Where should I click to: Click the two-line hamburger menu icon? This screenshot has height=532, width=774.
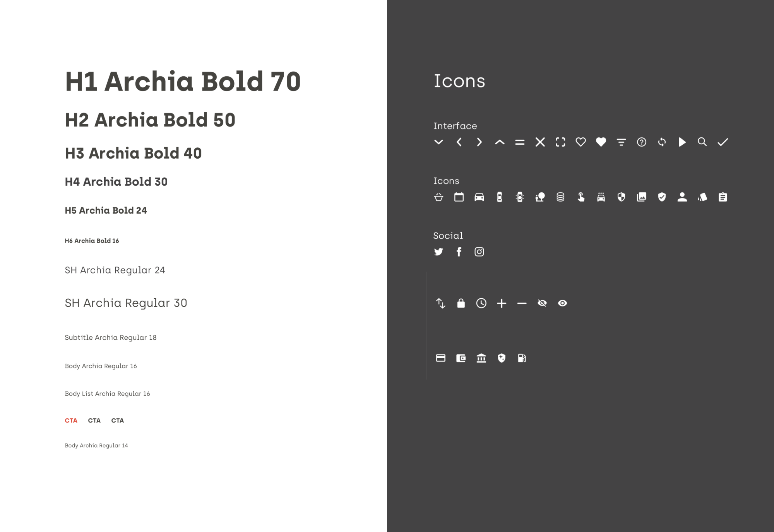520,142
